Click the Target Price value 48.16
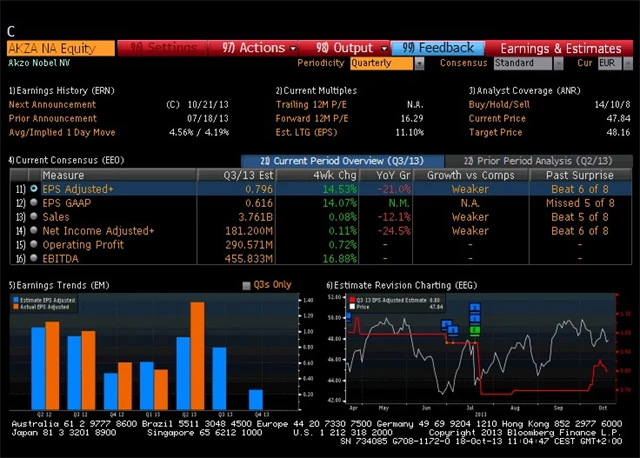Viewport: 640px width, 458px height. [x=618, y=132]
